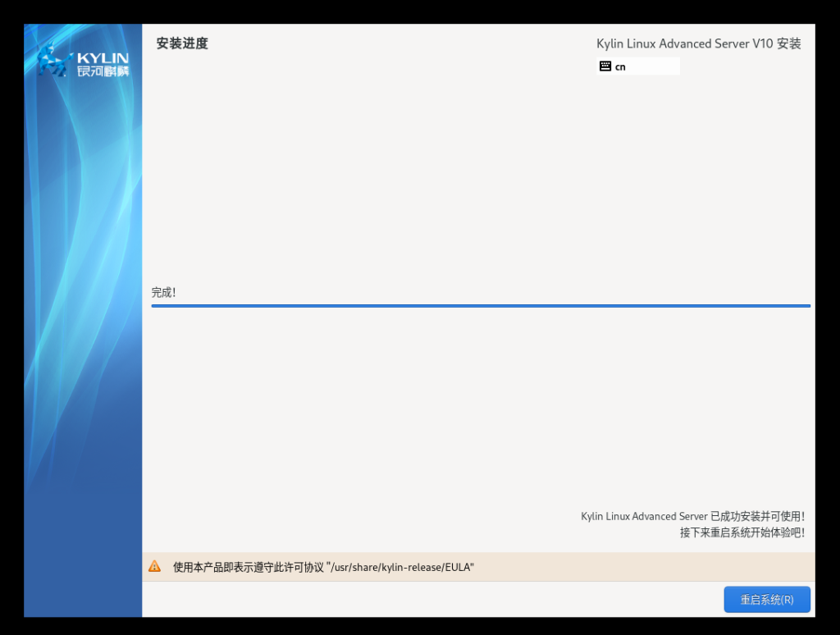This screenshot has width=840, height=635.
Task: Click the 重启系统(R) reboot button
Action: click(767, 599)
